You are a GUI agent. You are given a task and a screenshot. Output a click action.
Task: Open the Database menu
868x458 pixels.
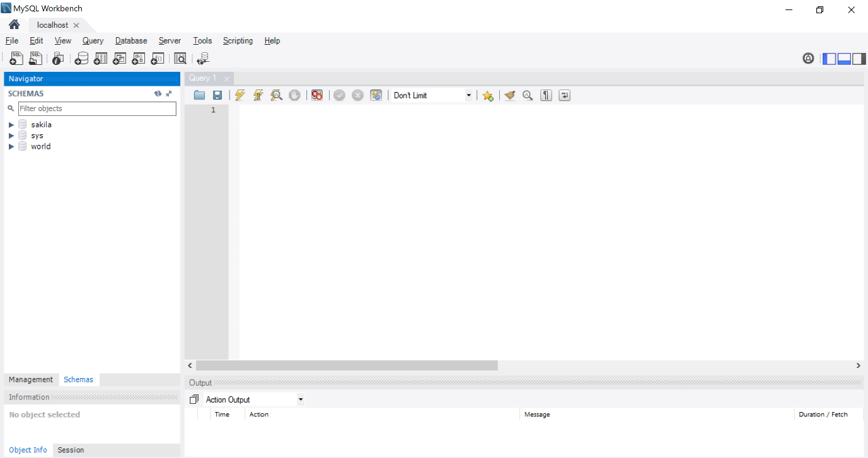(x=131, y=41)
